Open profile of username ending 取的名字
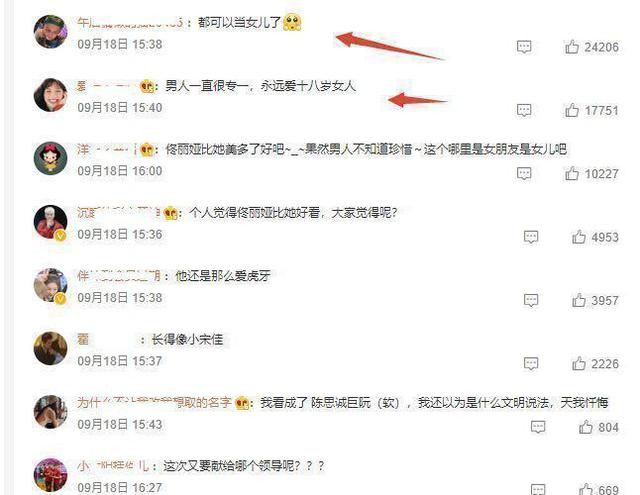Screen dimensions: 640x495 [x=154, y=403]
